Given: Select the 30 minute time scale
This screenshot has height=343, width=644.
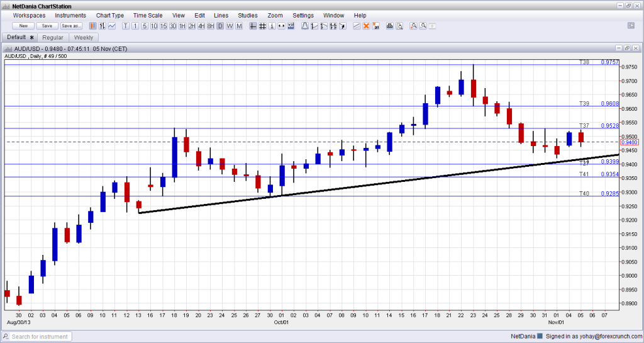Looking at the screenshot, I should [173, 26].
